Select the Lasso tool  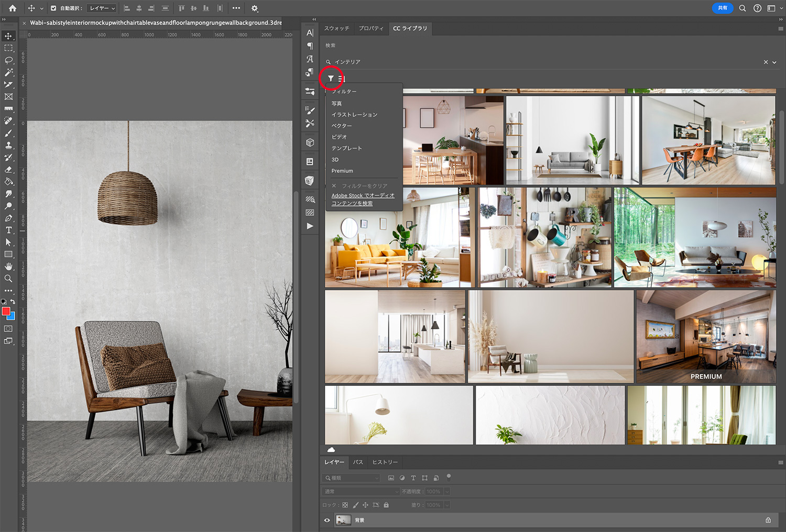[x=8, y=60]
